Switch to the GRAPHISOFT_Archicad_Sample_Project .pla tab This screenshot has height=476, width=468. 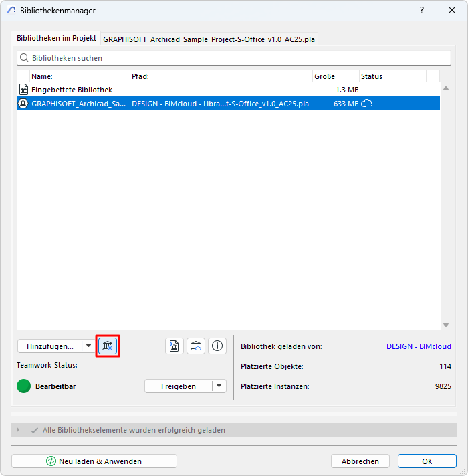209,39
